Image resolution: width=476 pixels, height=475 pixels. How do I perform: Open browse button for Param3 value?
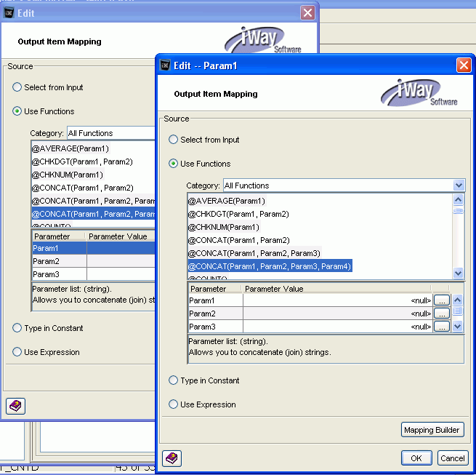(x=441, y=327)
